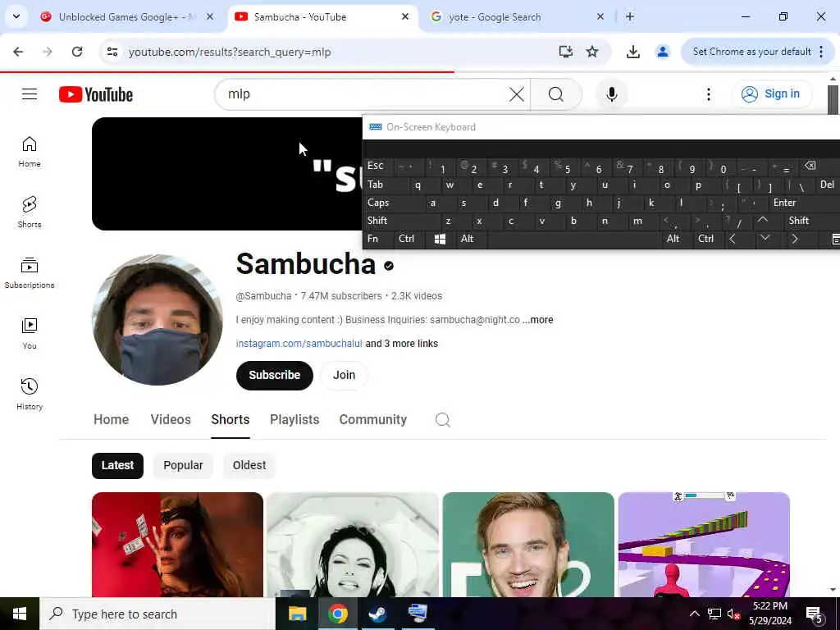840x630 pixels.
Task: Click the On-Screen Keyboard spacebar
Action: (x=573, y=239)
